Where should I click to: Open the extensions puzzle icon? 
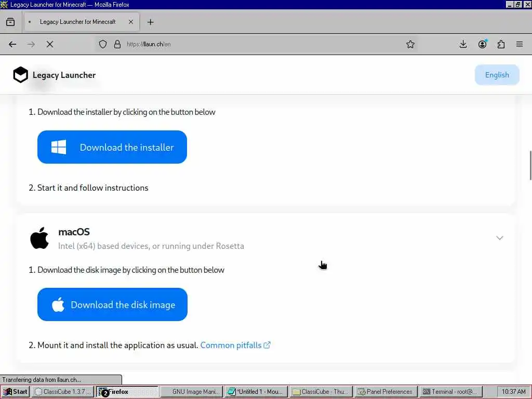pos(501,45)
